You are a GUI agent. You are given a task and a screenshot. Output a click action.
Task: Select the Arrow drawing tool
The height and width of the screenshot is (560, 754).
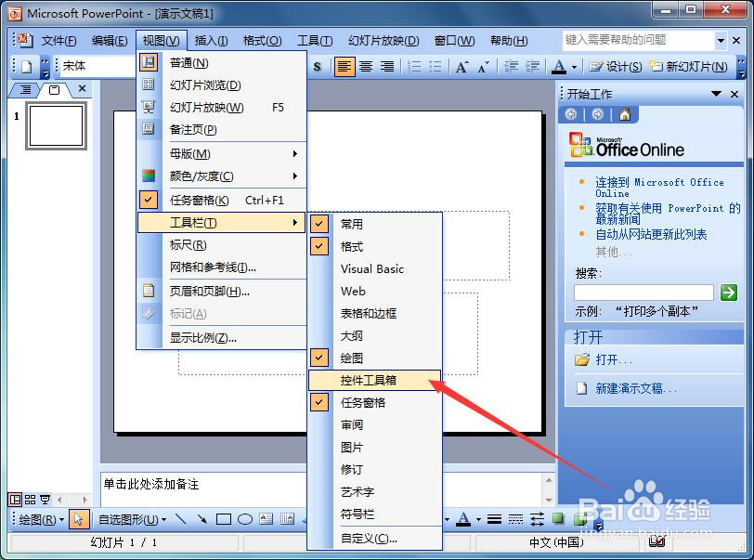[x=202, y=519]
